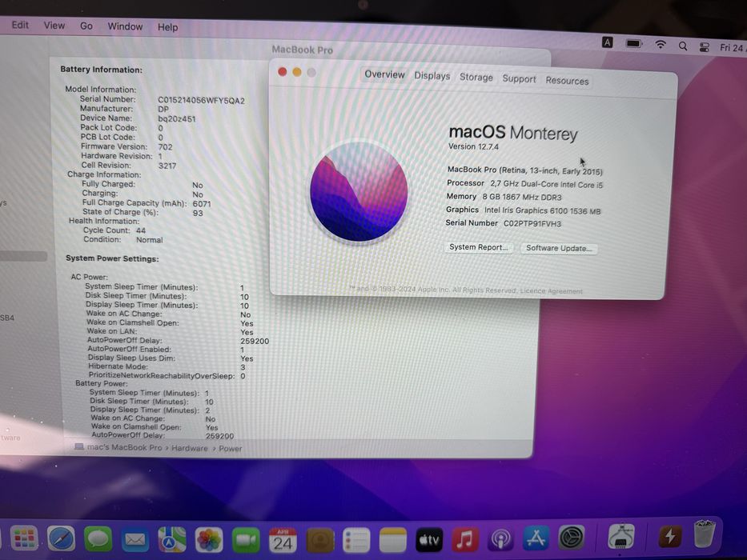This screenshot has width=747, height=560.
Task: Click the 'Intel Iris Graphics 6100 1536 MB' text
Action: tap(543, 210)
